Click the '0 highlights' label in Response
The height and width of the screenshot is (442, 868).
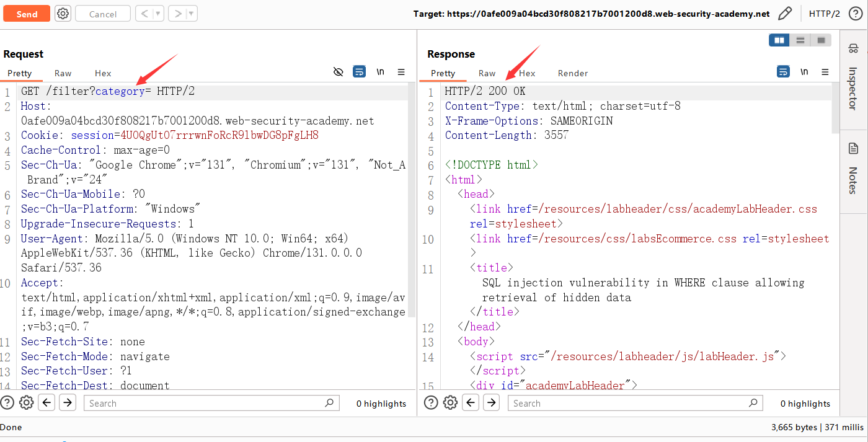point(805,404)
